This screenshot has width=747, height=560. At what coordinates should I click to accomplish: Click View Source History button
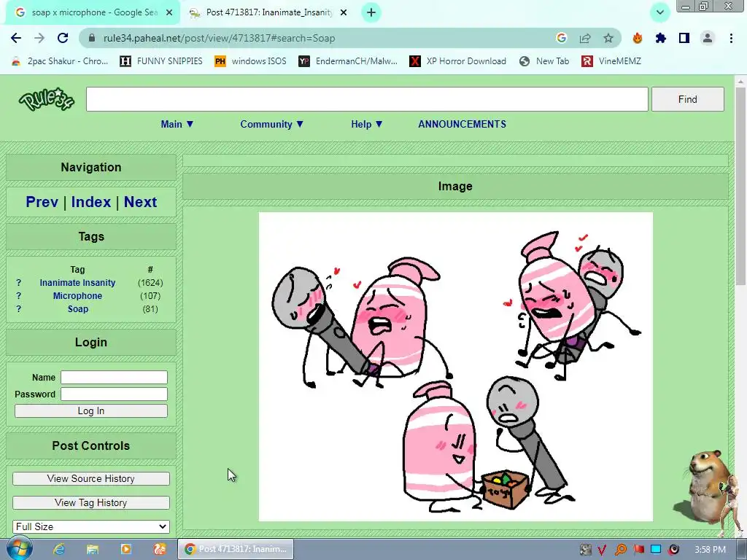pos(91,478)
